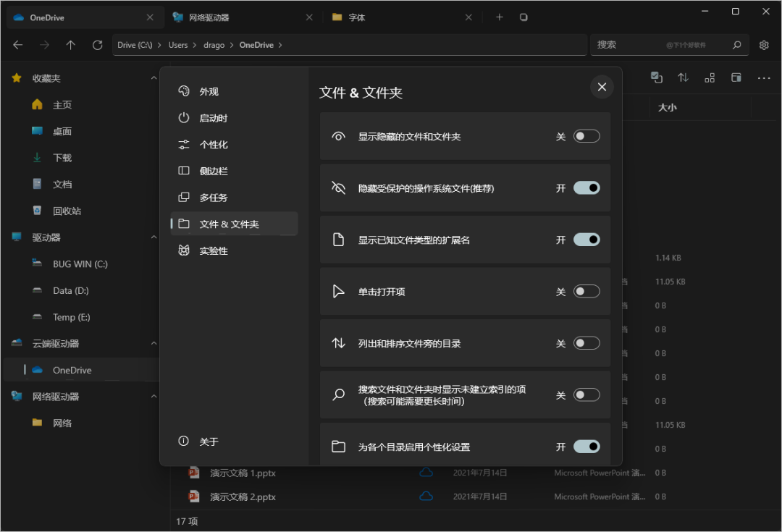Toggle the preview pane icon
The image size is (782, 532).
tap(736, 77)
